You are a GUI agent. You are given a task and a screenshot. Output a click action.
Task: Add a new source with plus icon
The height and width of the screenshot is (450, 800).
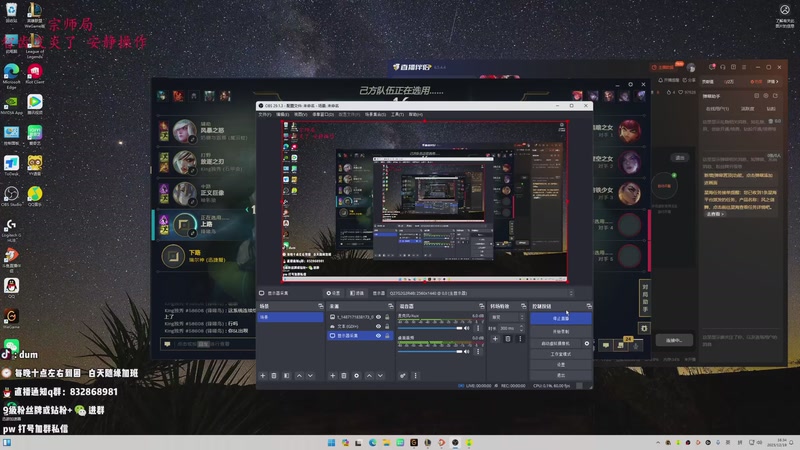pyautogui.click(x=332, y=375)
